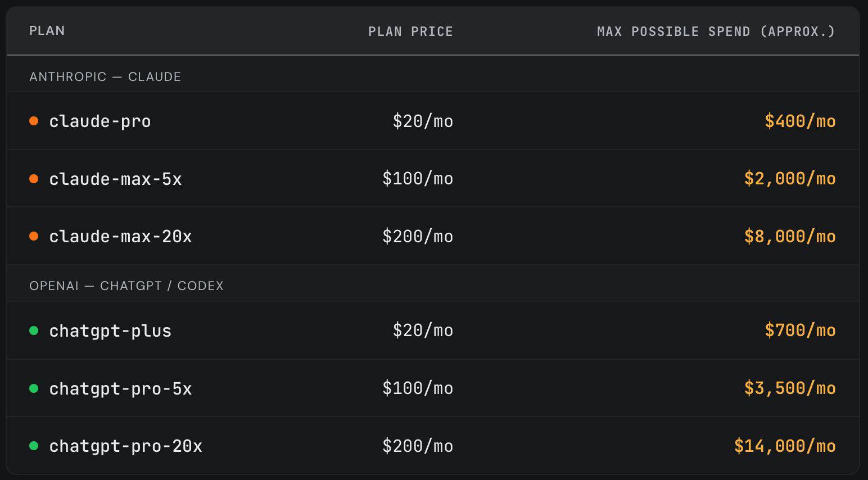868x480 pixels.
Task: Click the $14,000/mo max spend value
Action: pyautogui.click(x=785, y=446)
